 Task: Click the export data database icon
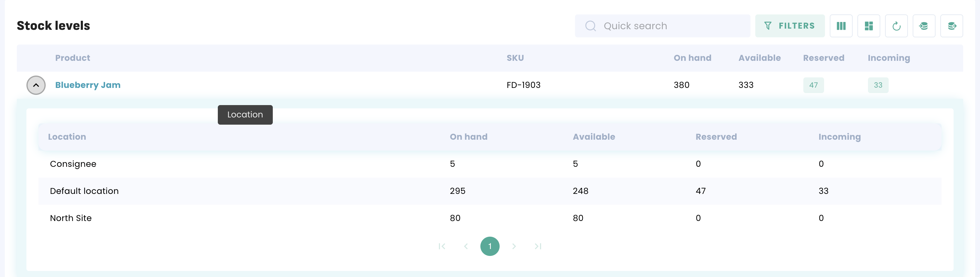[x=951, y=26]
